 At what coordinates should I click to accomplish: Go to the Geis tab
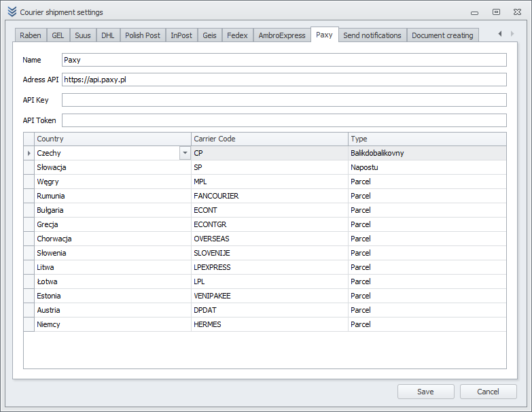point(209,35)
